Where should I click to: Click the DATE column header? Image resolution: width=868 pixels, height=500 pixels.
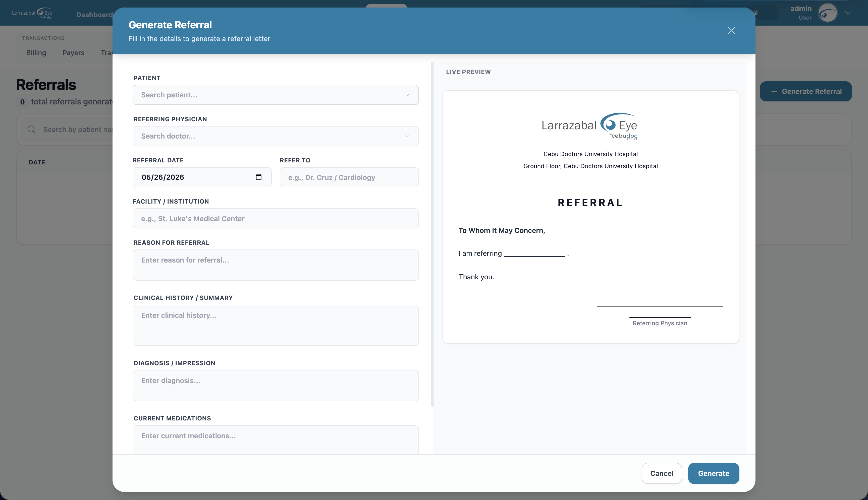37,162
